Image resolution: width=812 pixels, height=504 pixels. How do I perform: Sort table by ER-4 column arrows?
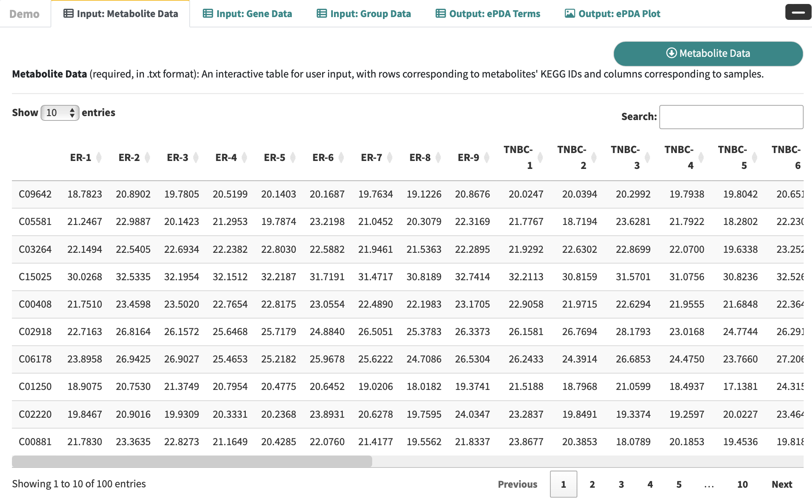tap(245, 158)
